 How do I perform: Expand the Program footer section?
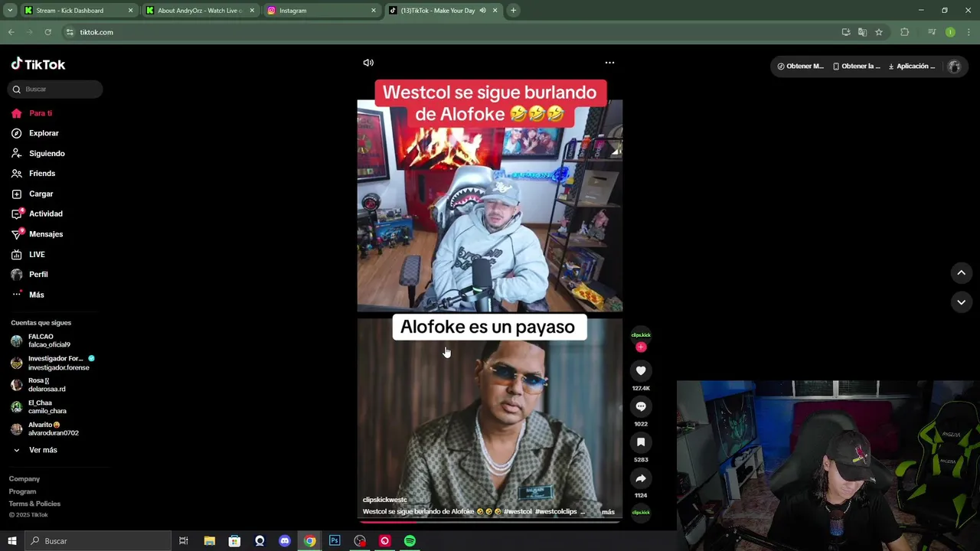pyautogui.click(x=22, y=491)
